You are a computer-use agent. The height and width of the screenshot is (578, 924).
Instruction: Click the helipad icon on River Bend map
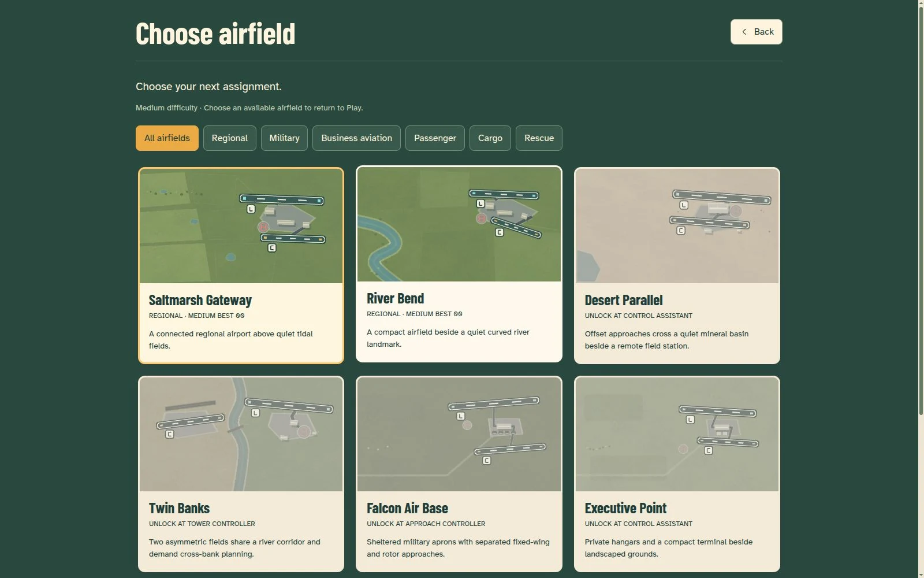coord(481,218)
